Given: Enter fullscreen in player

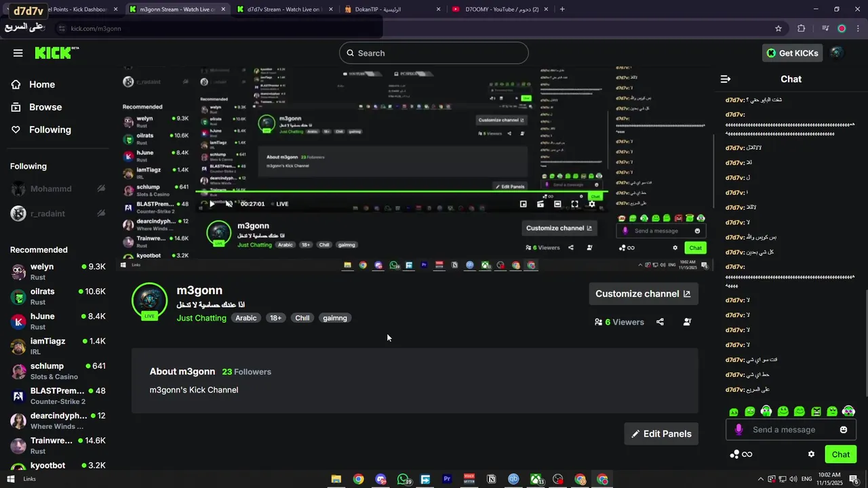Looking at the screenshot, I should click(x=574, y=204).
